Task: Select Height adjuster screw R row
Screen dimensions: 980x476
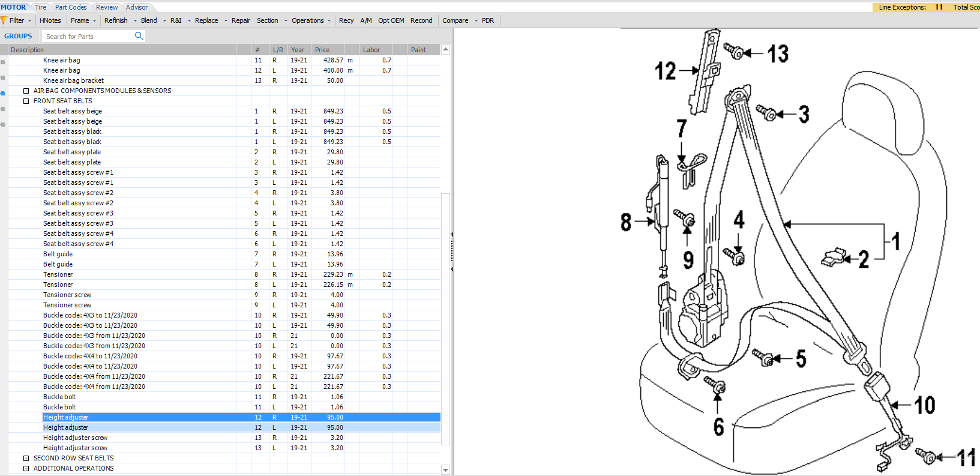Action: (x=224, y=438)
